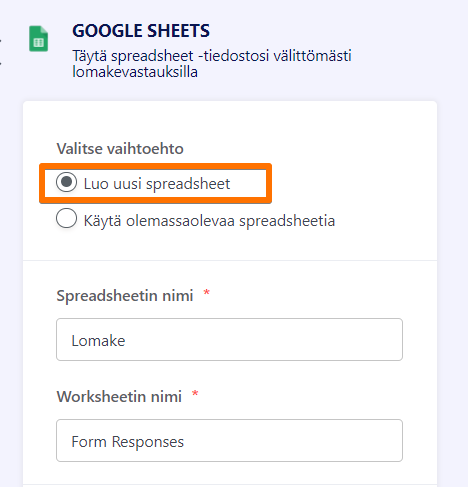The image size is (468, 487).
Task: Select the Luo uusi spreadsheet radio button
Action: 66,182
